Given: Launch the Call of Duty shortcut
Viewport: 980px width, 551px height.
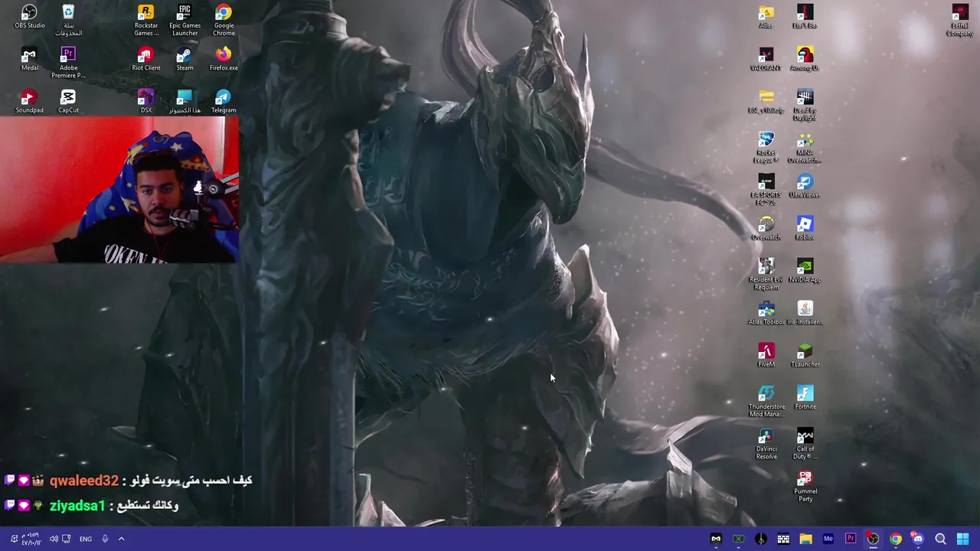Looking at the screenshot, I should pyautogui.click(x=805, y=443).
